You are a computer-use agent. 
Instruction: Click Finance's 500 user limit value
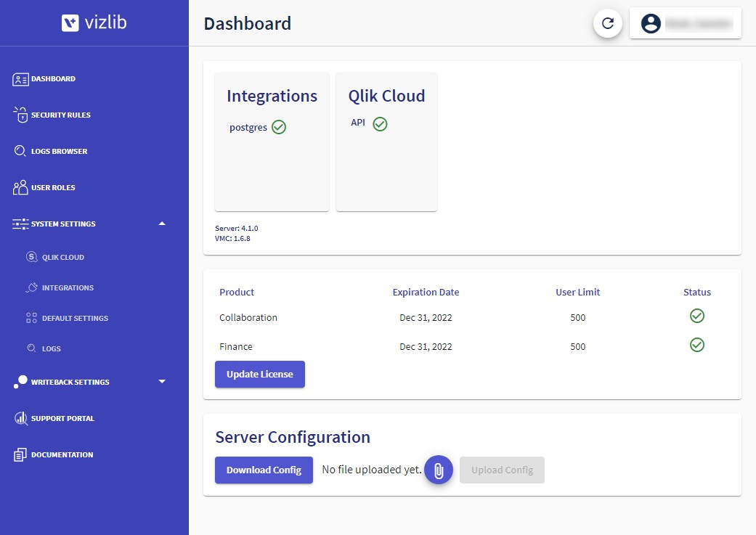point(577,346)
